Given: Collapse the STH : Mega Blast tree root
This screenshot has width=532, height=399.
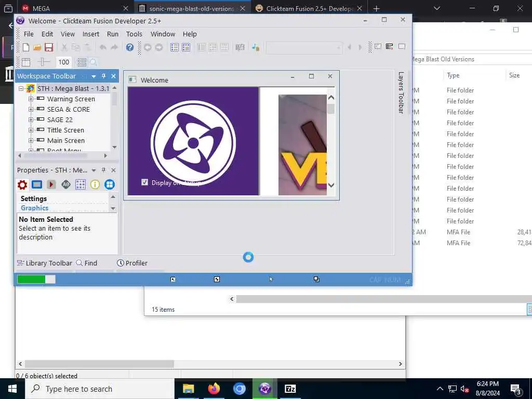Looking at the screenshot, I should 21,88.
